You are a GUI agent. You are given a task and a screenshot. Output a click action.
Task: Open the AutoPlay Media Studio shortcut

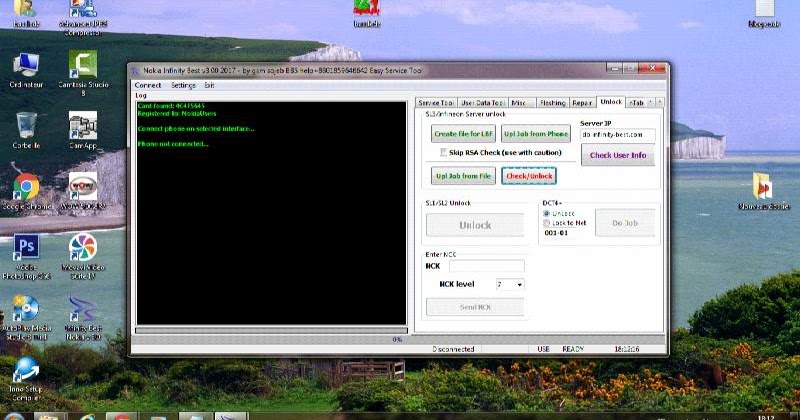(x=26, y=317)
